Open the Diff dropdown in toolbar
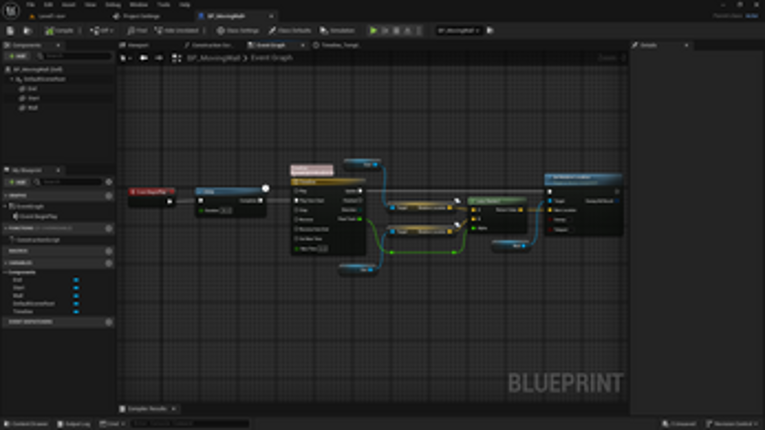Image resolution: width=765 pixels, height=430 pixels. [x=101, y=31]
